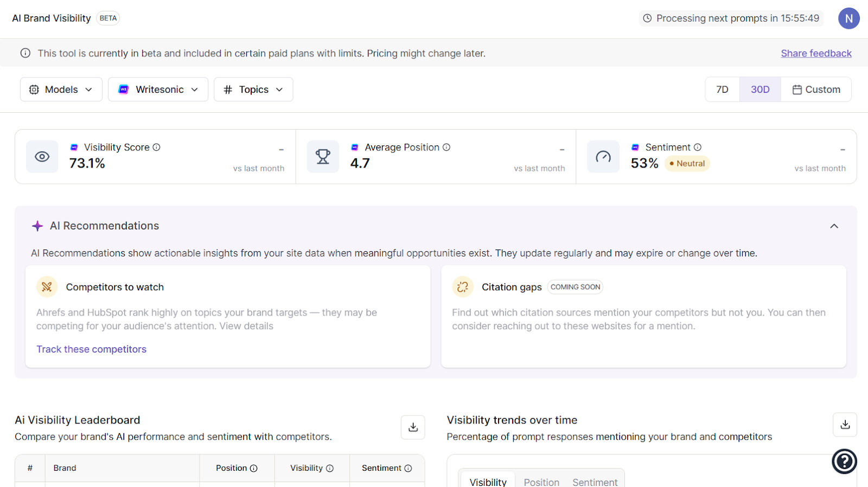Screen dimensions: 868x487
Task: Click the Neutral sentiment badge
Action: click(x=687, y=163)
